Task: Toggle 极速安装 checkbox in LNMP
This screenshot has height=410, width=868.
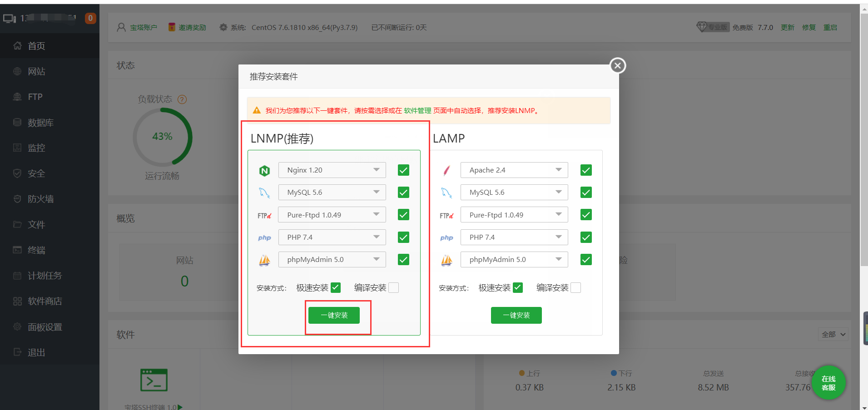Action: click(x=336, y=287)
